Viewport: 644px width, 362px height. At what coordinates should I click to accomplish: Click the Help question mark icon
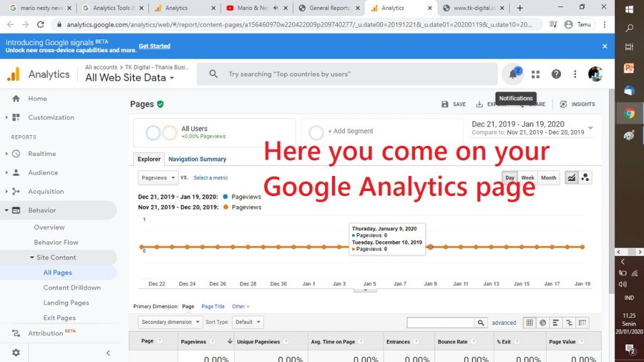click(556, 74)
